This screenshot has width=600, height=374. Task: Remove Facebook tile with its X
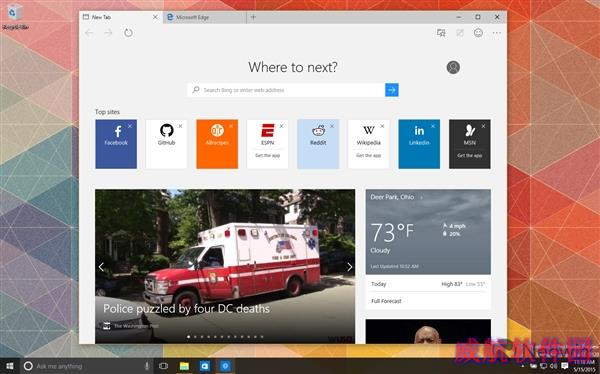(130, 126)
